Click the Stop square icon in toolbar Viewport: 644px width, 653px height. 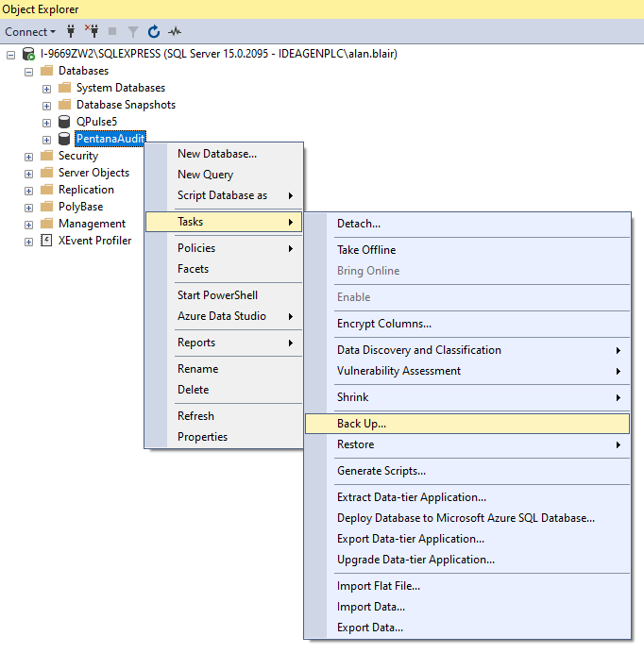pos(112,31)
